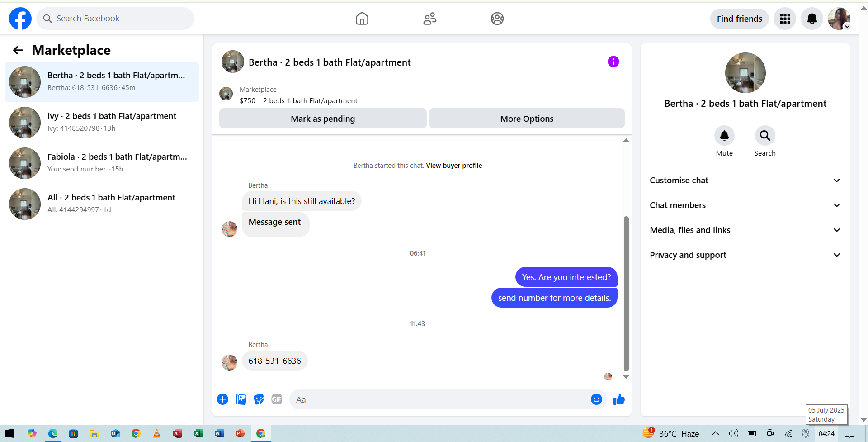Send a thumbs-up like
The width and height of the screenshot is (868, 442).
(619, 399)
